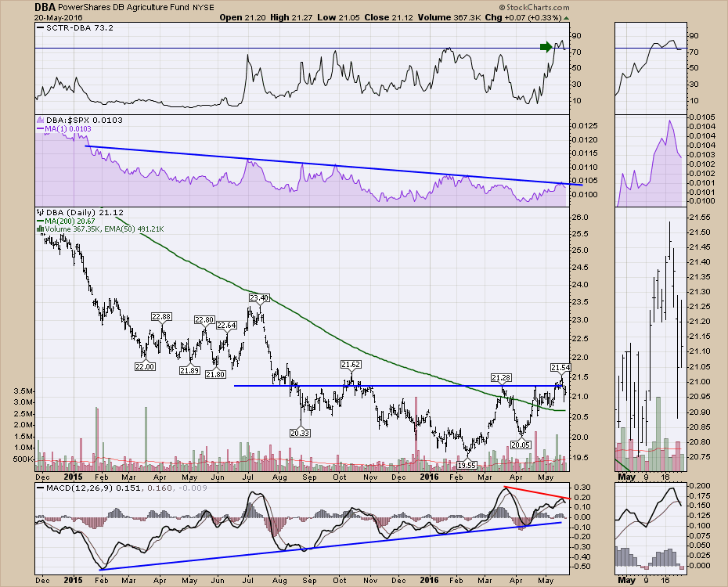Click the 22.80 price high label
Screen dimensions: 728x587
tap(204, 319)
